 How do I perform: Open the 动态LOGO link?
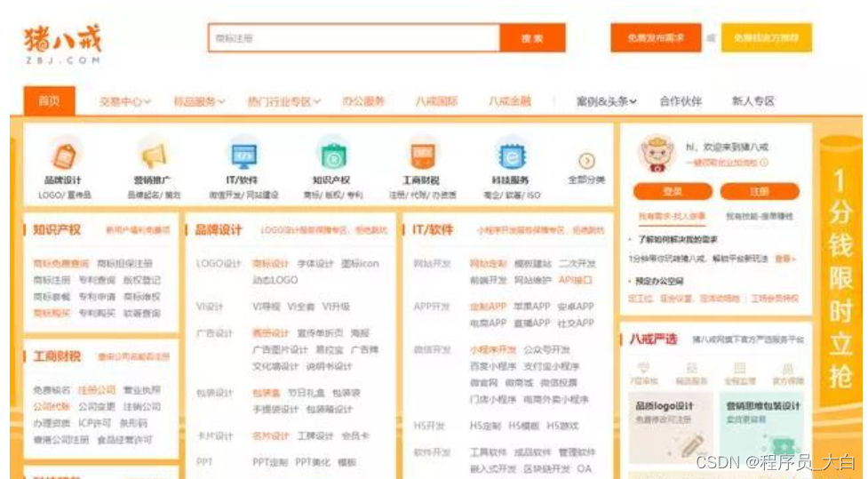[275, 280]
